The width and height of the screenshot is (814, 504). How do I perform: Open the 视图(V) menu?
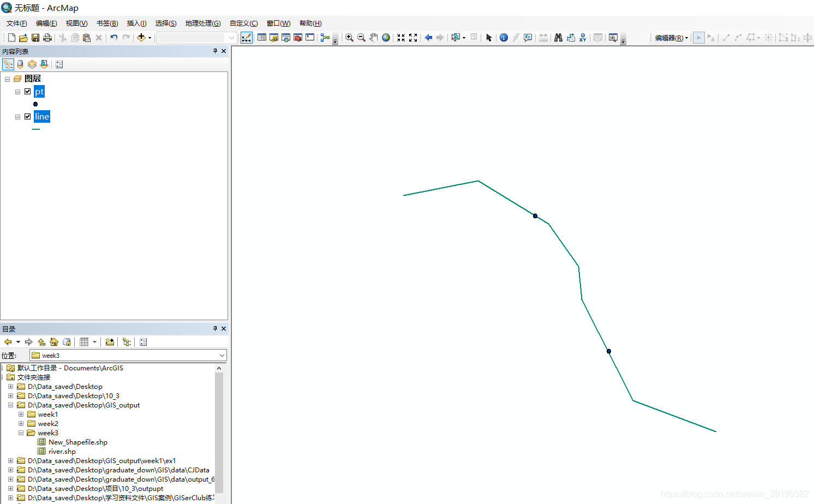pos(77,23)
